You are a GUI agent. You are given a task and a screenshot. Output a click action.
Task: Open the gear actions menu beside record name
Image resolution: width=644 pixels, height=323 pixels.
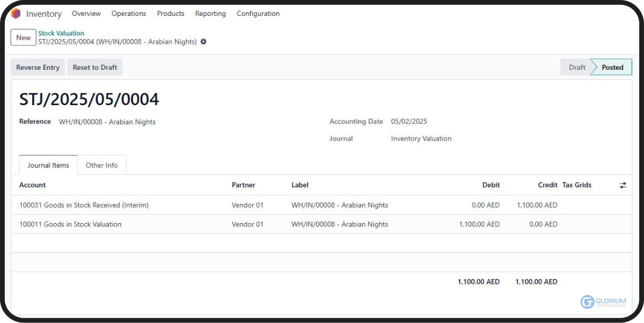pos(204,42)
